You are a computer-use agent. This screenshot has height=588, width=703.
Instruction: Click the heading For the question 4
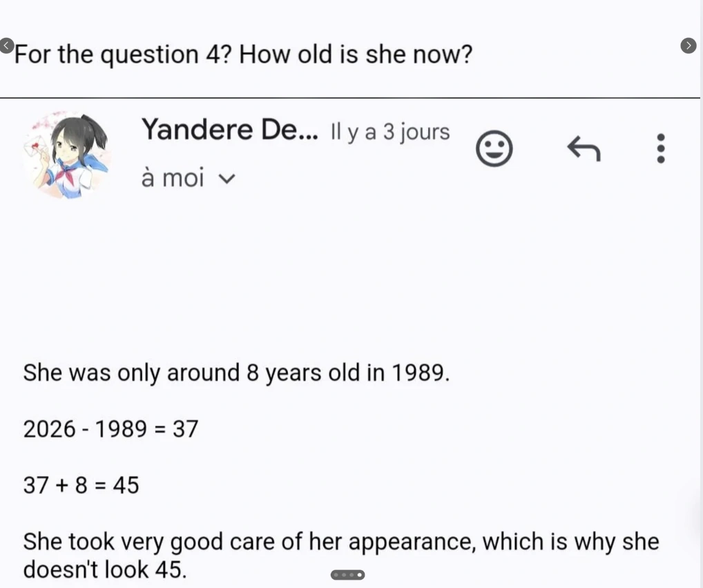point(244,55)
